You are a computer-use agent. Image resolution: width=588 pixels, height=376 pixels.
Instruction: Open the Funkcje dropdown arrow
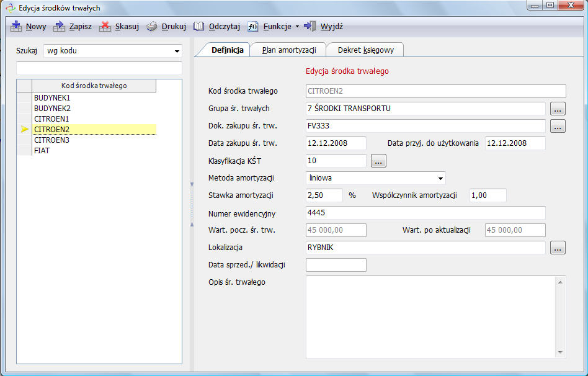pos(297,26)
